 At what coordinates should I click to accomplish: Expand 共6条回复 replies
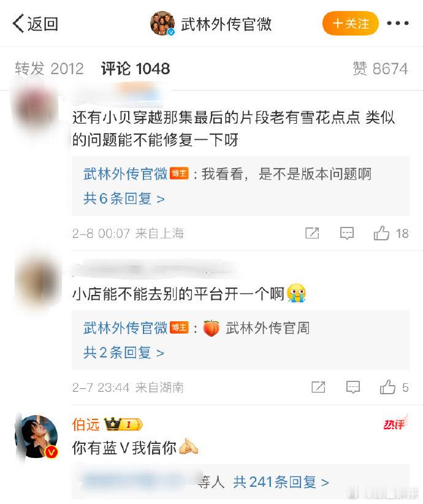pyautogui.click(x=124, y=199)
